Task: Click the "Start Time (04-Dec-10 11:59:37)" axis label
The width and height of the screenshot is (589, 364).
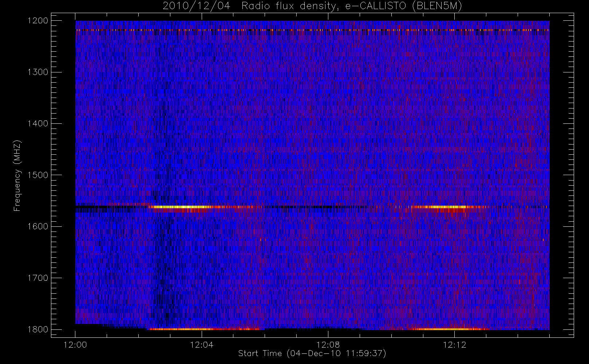Action: [x=312, y=353]
